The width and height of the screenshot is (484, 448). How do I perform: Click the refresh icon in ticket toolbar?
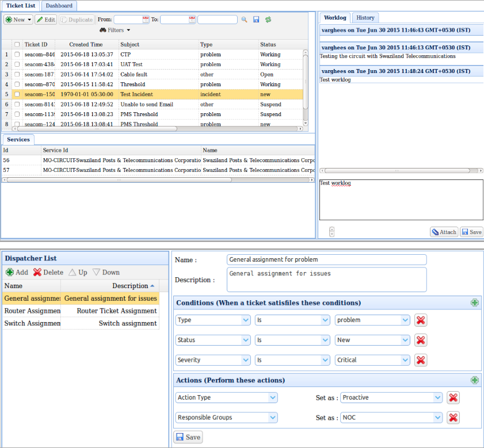(x=268, y=20)
